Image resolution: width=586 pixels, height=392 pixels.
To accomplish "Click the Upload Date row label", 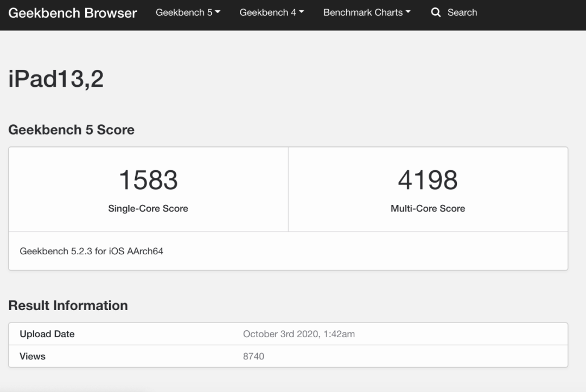I will click(47, 334).
